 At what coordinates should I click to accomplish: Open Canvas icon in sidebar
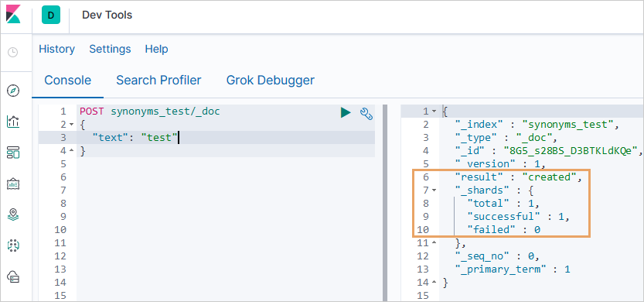click(x=14, y=184)
